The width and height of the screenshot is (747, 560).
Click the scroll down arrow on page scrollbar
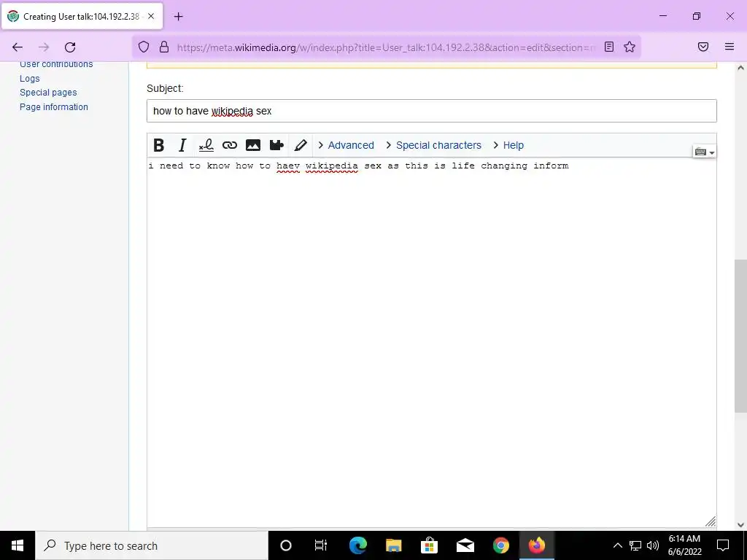click(741, 525)
